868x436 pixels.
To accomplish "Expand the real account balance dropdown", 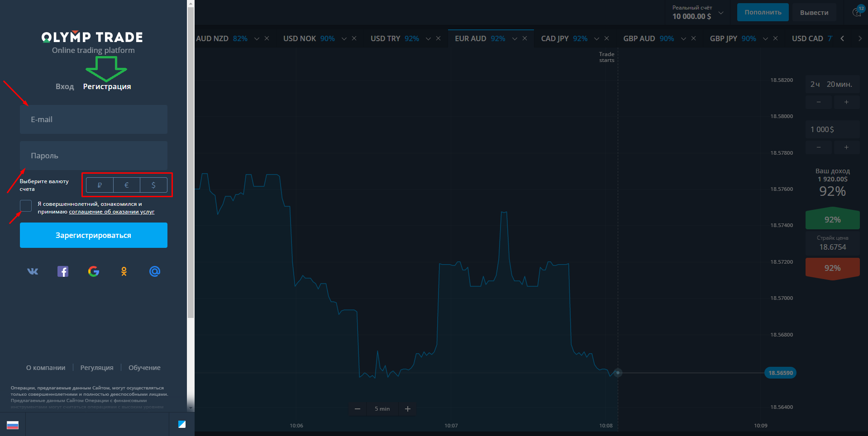I will click(721, 13).
